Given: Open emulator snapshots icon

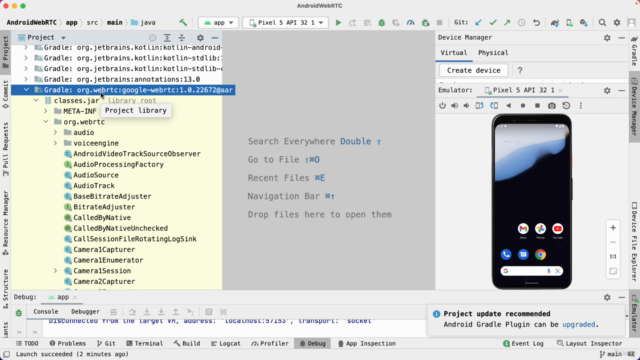Looking at the screenshot, I should (566, 106).
